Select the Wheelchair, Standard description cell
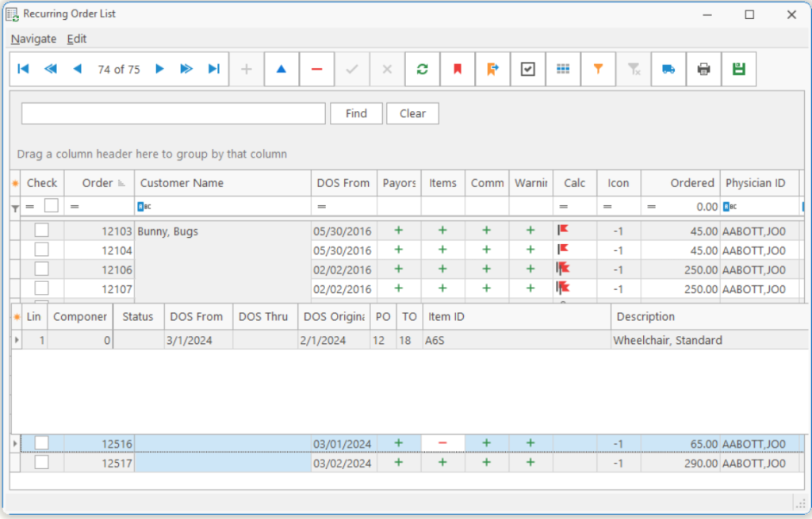This screenshot has width=812, height=519. [x=710, y=340]
